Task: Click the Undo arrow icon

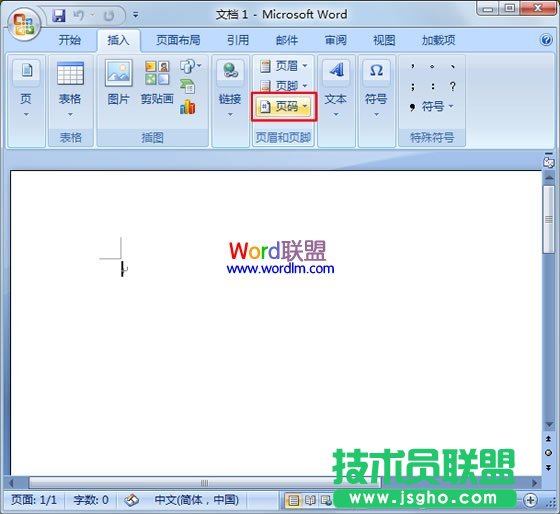Action: [79, 15]
